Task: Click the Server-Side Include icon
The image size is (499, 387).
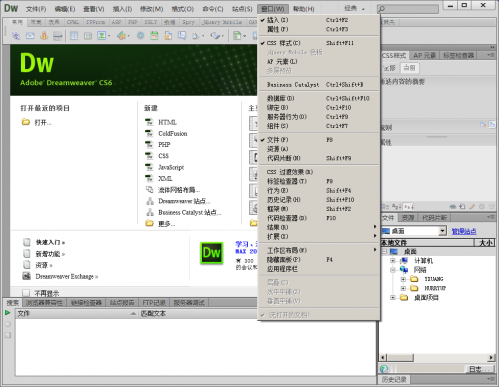Action: point(168,35)
